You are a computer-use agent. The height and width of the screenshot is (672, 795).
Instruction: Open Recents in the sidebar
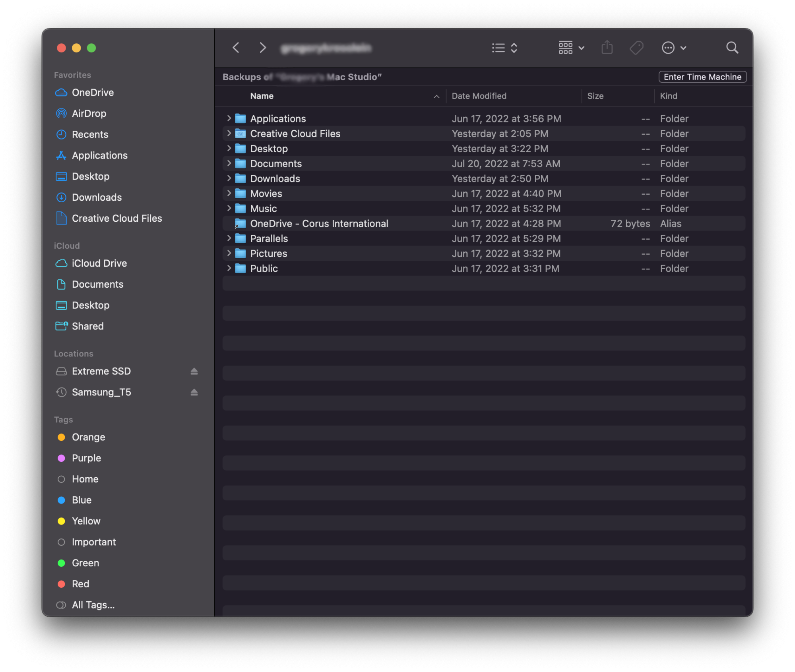(x=90, y=135)
